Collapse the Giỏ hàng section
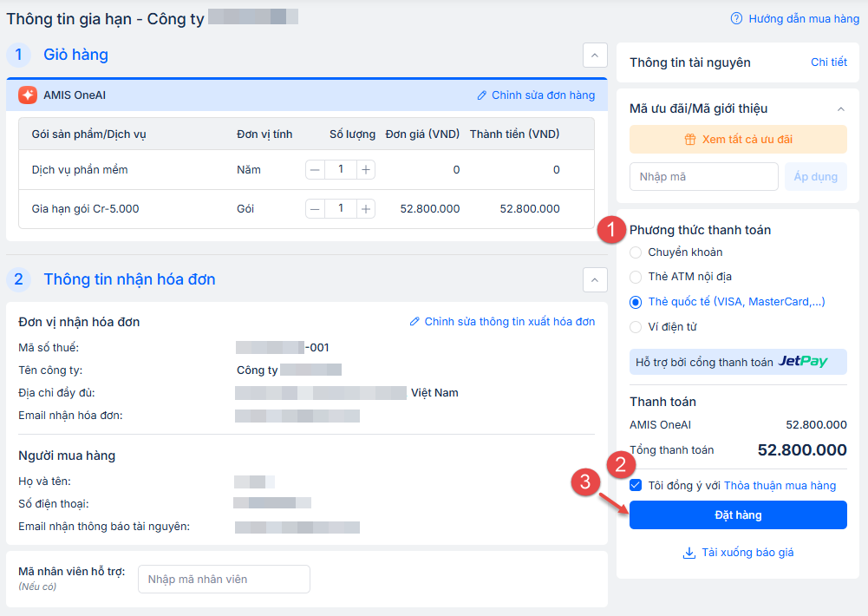 (x=594, y=55)
